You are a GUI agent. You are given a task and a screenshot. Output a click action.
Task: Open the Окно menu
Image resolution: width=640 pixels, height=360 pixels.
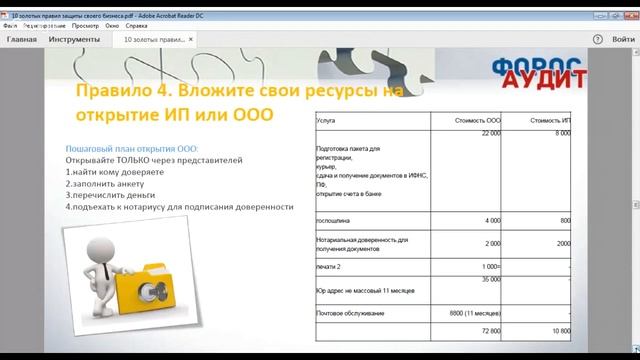(x=112, y=26)
